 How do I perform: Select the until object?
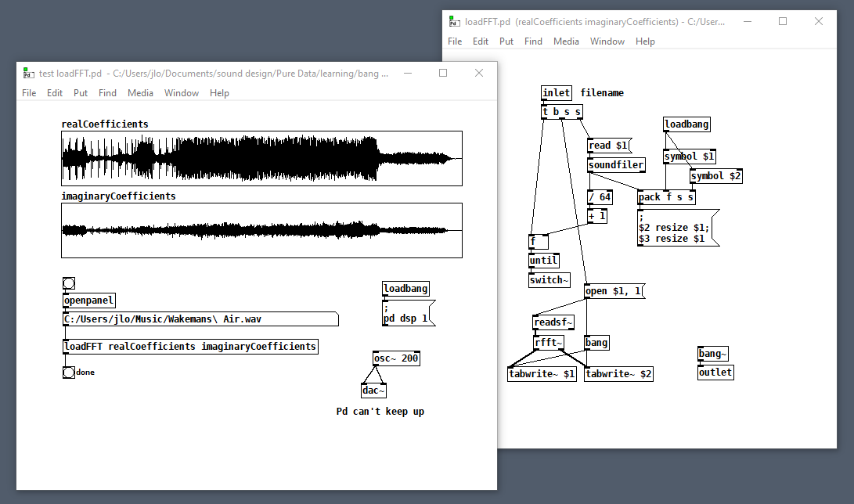point(544,261)
